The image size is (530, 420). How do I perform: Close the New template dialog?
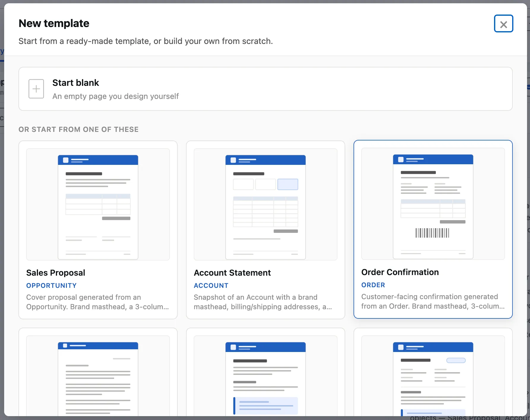503,24
